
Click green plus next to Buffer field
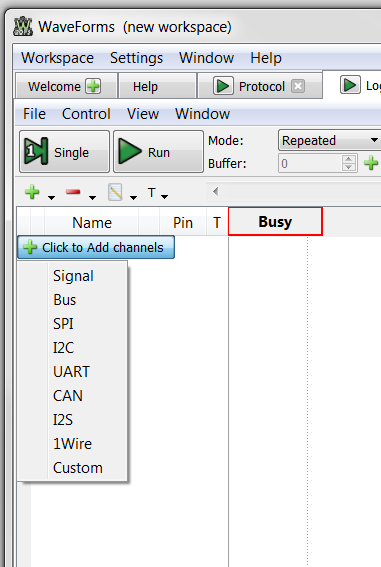(x=371, y=163)
